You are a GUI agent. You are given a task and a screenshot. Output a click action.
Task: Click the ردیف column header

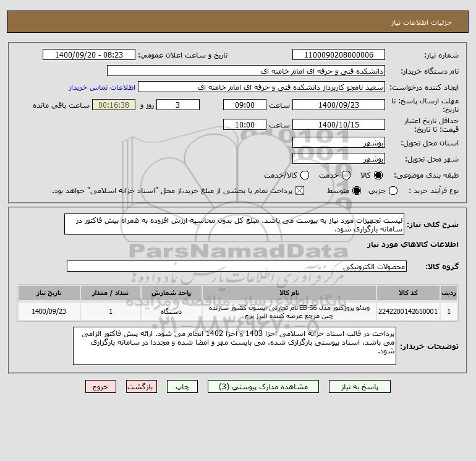(449, 293)
